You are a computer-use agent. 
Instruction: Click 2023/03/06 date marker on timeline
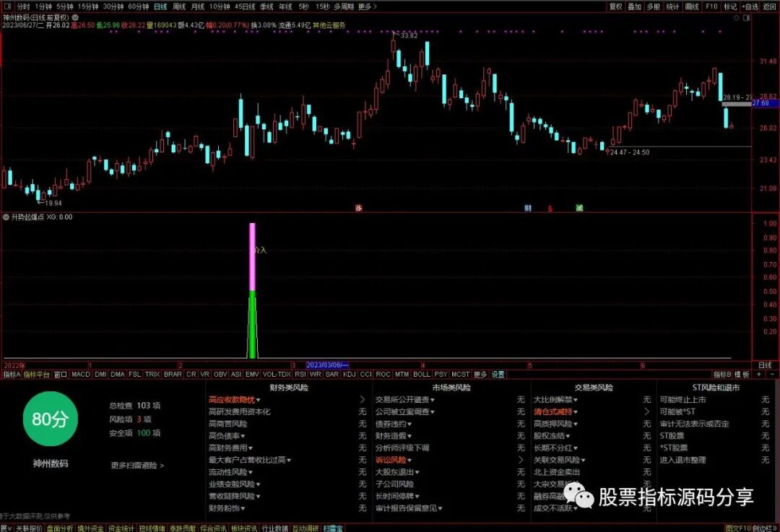(x=327, y=365)
